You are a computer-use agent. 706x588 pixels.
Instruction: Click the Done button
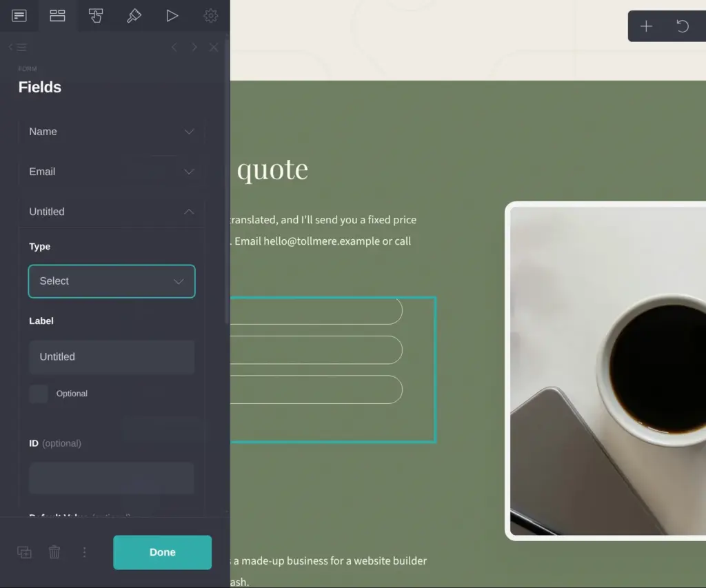(x=163, y=552)
